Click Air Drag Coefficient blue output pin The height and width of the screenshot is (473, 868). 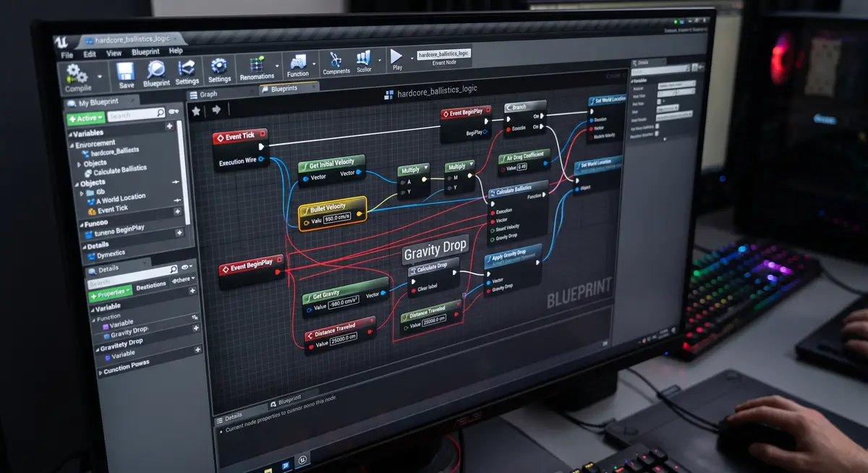point(545,163)
